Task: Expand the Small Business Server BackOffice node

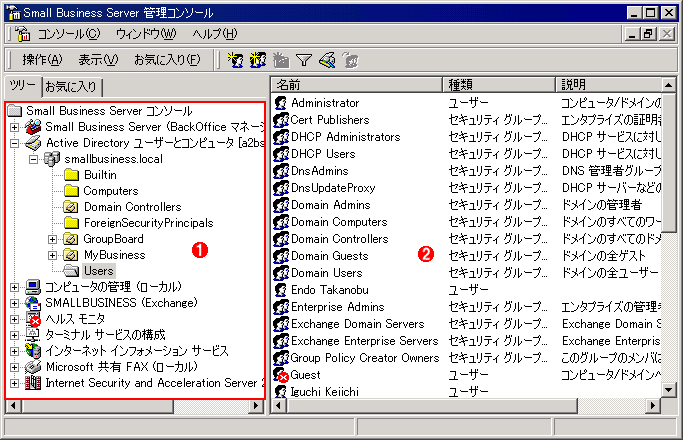Action: [14, 127]
